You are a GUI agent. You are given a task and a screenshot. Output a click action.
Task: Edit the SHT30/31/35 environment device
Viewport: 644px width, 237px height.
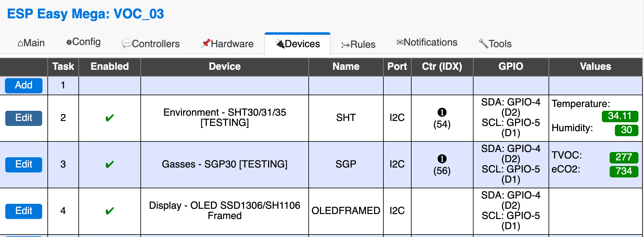24,118
